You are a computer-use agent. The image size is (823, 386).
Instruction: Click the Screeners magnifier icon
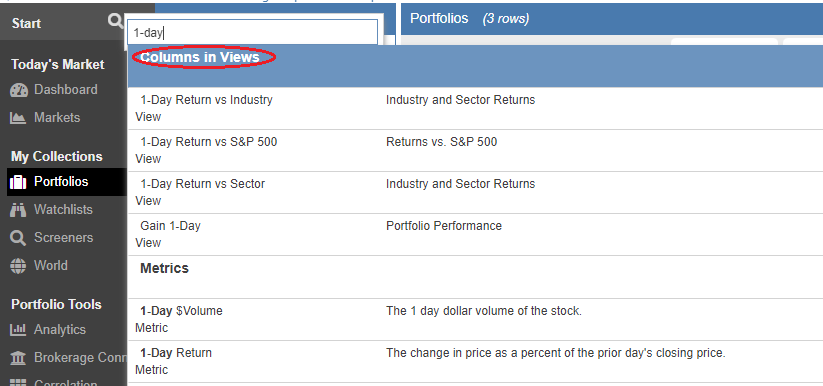pos(18,238)
